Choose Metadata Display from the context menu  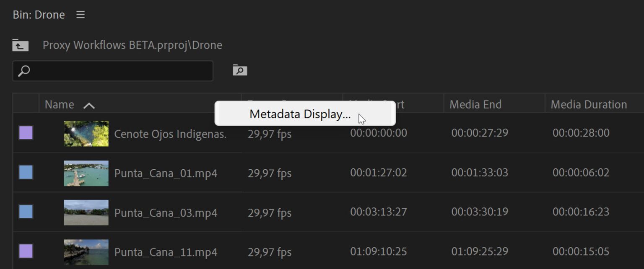coord(299,114)
